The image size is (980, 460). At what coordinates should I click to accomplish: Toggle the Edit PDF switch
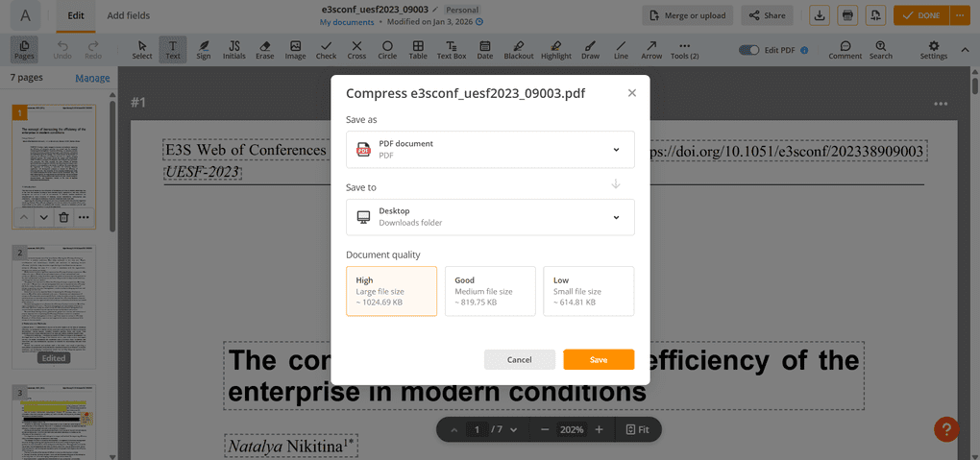pos(748,50)
